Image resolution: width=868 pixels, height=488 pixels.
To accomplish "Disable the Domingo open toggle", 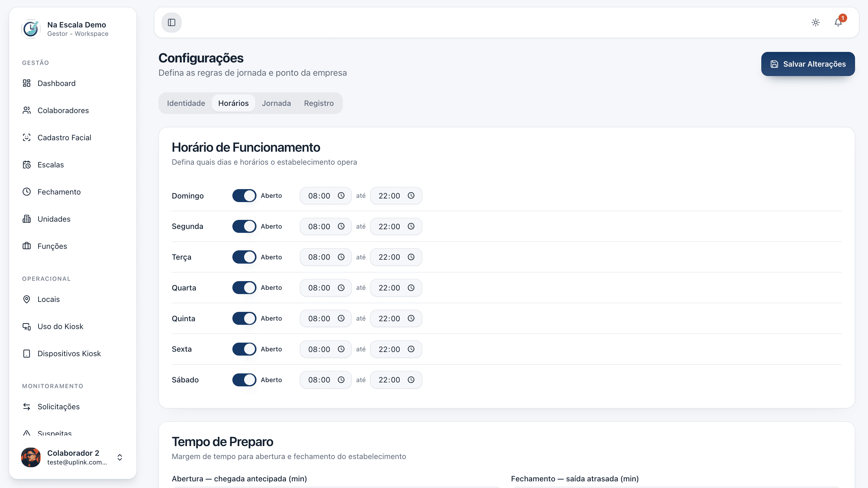I will [244, 196].
